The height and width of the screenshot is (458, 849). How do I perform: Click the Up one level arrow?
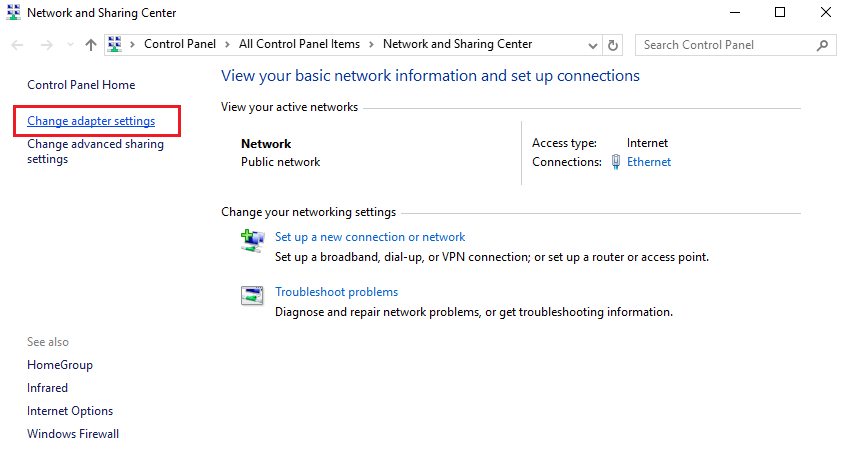[91, 45]
